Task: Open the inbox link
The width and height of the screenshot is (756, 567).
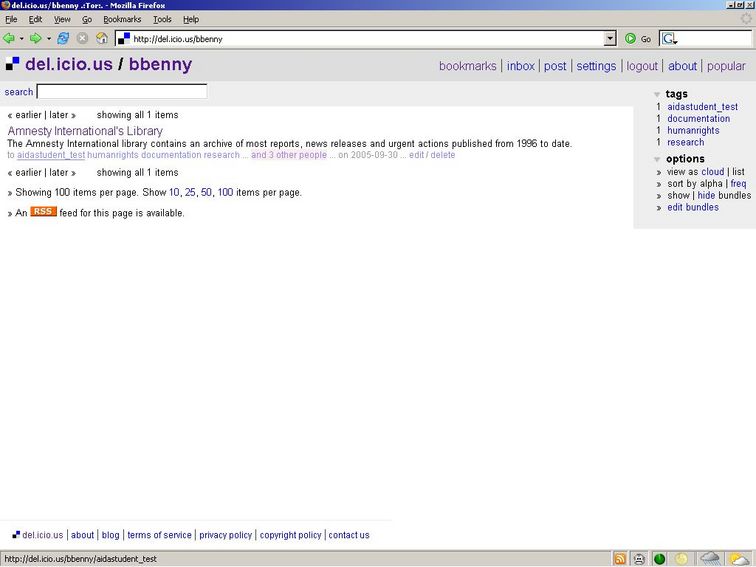Action: [521, 66]
